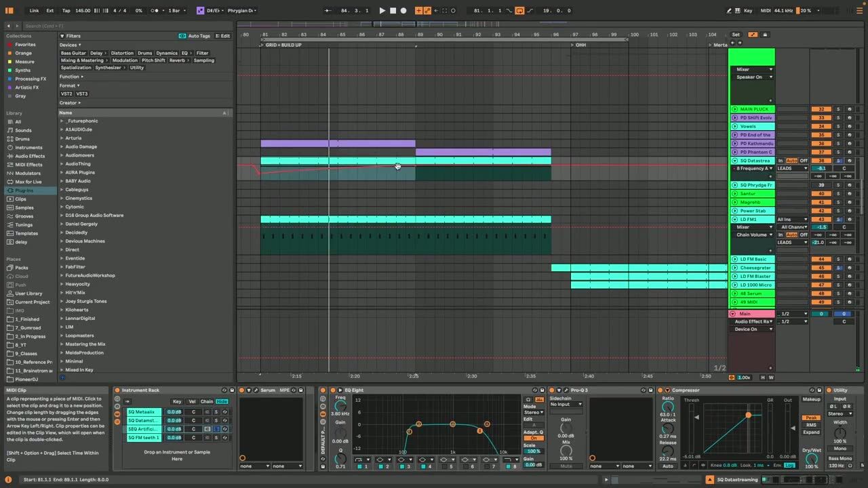Select Auto monitoring on SQ Datastrea
The height and width of the screenshot is (488, 868).
pos(791,161)
